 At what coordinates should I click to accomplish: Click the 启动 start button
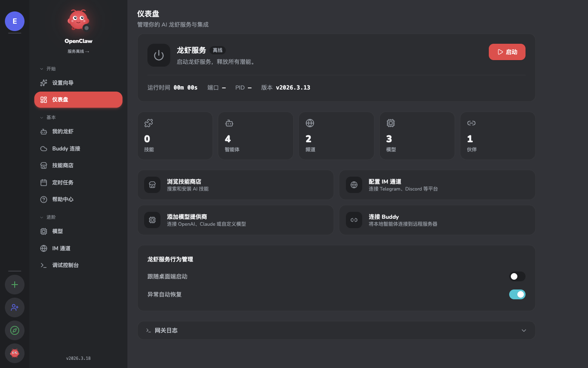[x=507, y=52]
